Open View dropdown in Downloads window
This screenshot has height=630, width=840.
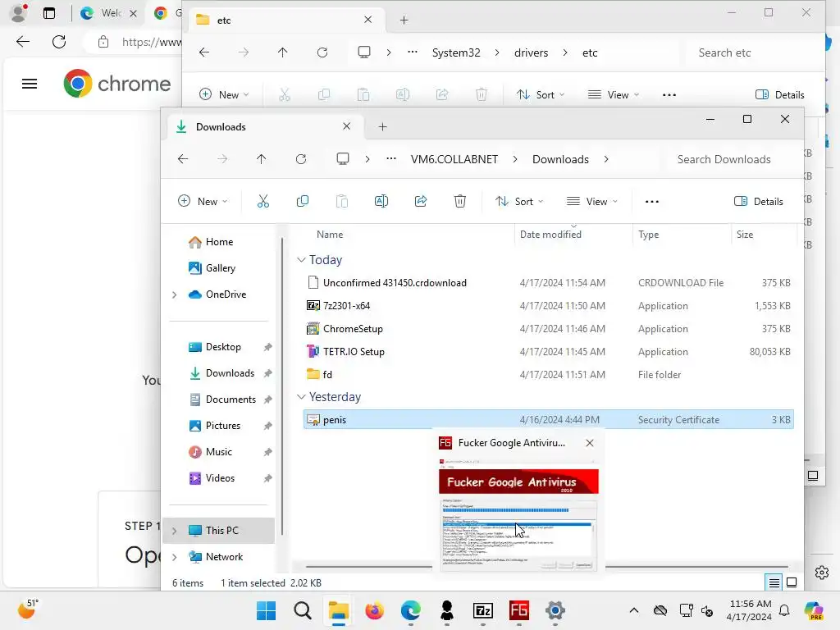[592, 202]
